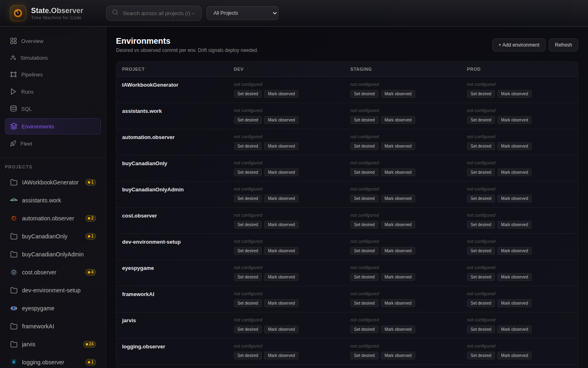Click the IAWorkbookGenerator folder icon
This screenshot has height=368, width=588.
pos(14,182)
